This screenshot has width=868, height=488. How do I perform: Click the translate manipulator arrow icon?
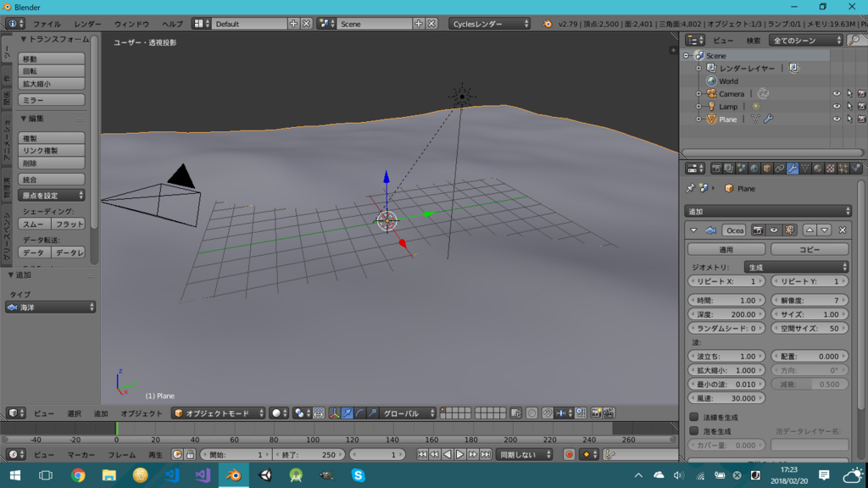(x=347, y=413)
